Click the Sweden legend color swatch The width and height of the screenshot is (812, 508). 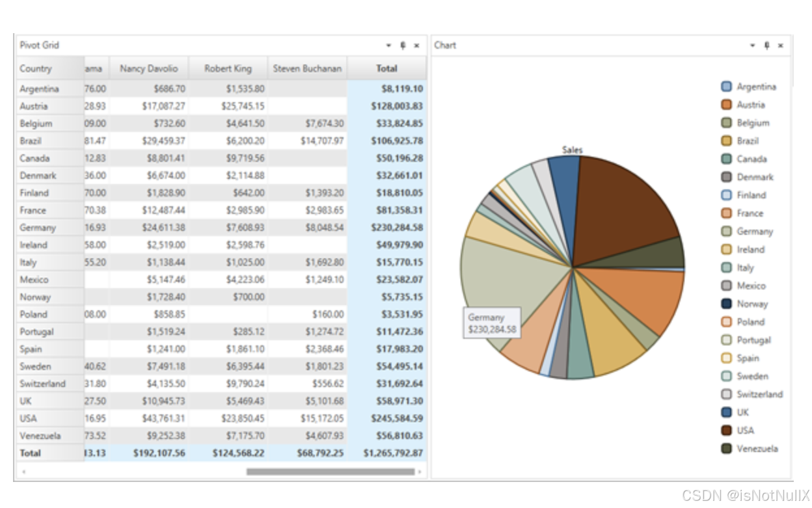727,376
